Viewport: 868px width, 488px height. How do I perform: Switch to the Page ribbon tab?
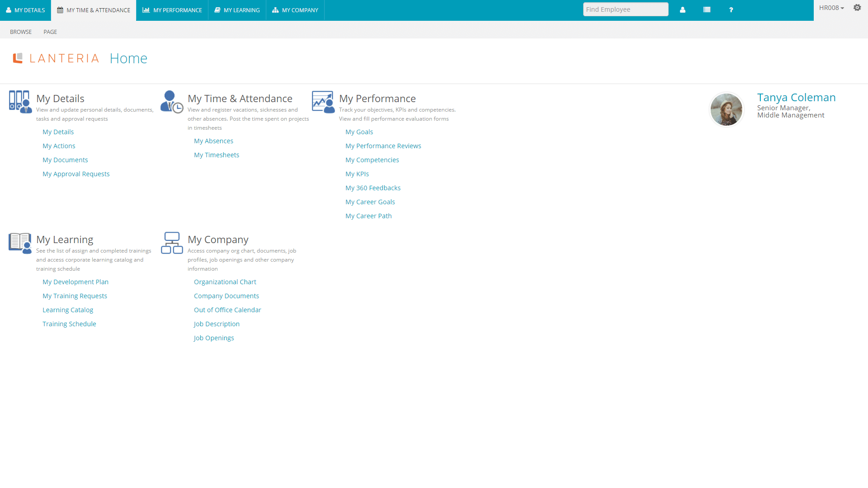50,32
